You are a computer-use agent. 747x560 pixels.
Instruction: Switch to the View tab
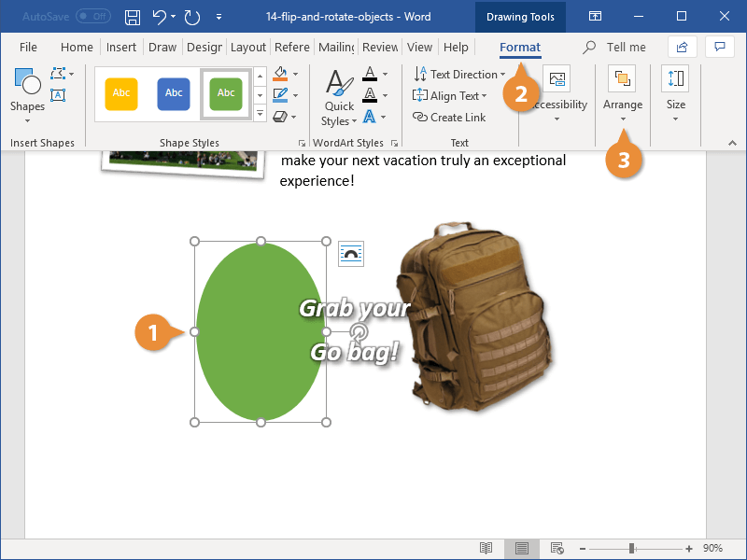(419, 48)
